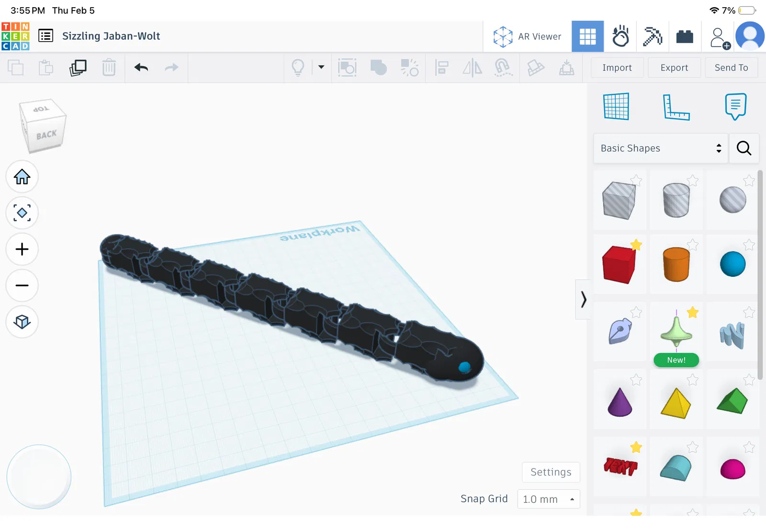This screenshot has width=766, height=532.
Task: Open the AR Viewer
Action: tap(527, 36)
